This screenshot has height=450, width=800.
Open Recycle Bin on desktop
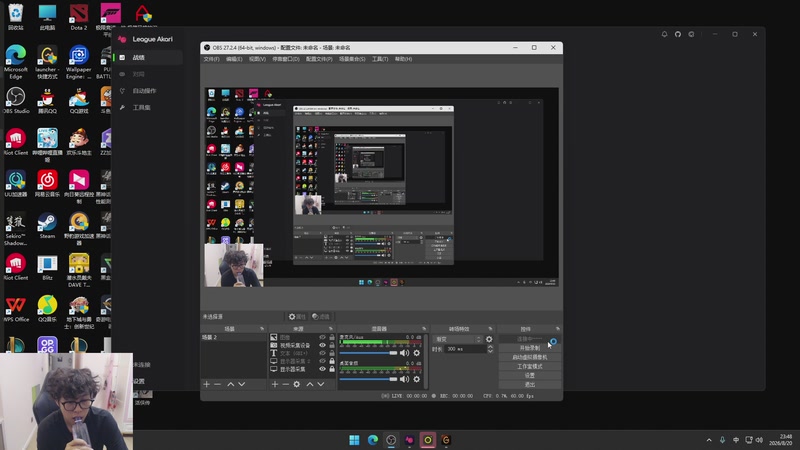16,17
